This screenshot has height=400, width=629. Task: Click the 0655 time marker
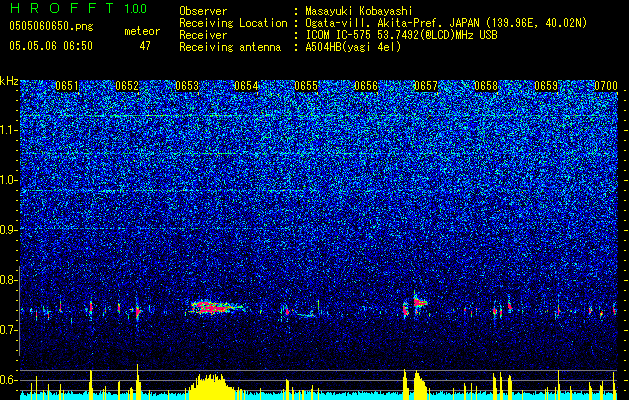click(306, 86)
